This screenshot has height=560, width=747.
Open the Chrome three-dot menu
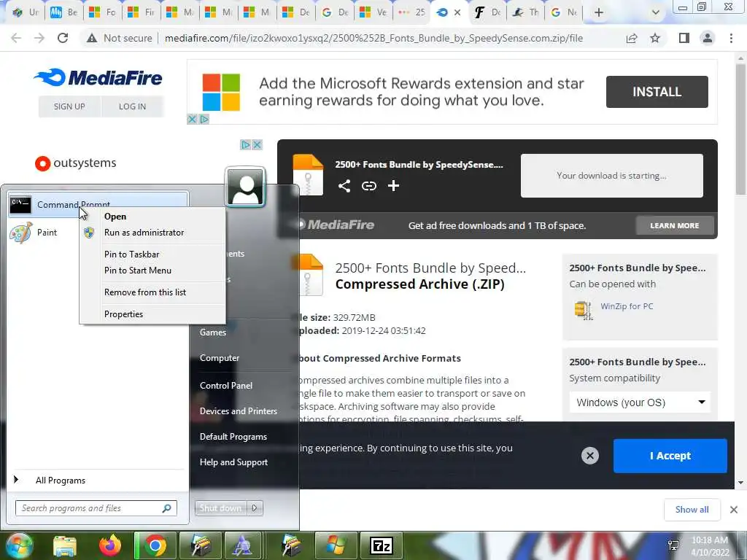pos(731,38)
